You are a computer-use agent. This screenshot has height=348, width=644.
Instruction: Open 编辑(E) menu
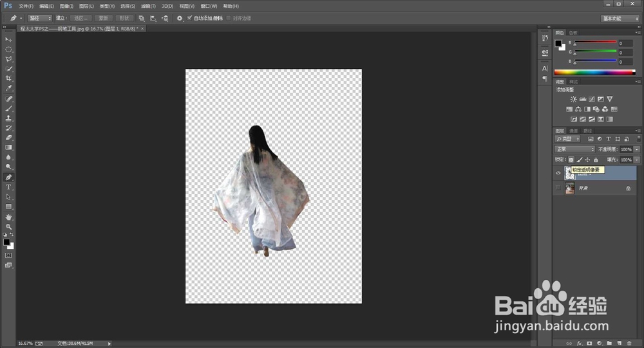pos(46,6)
